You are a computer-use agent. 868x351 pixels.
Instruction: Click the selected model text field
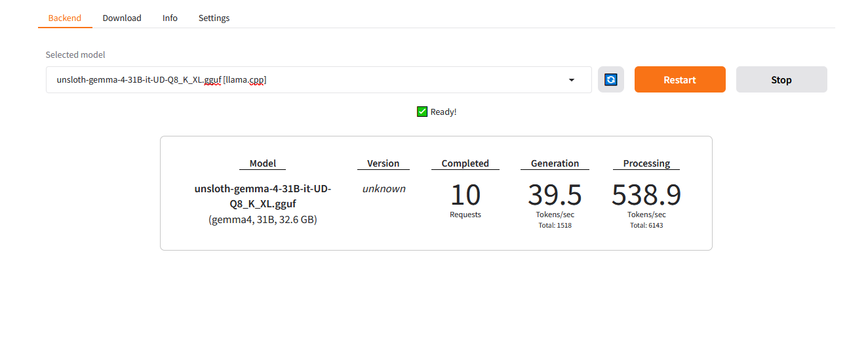(x=319, y=79)
